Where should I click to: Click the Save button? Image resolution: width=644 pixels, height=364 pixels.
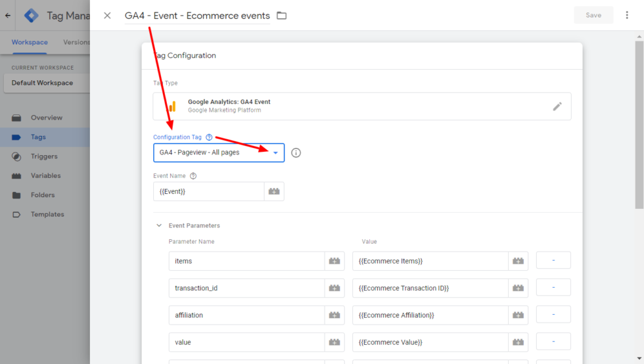[593, 15]
